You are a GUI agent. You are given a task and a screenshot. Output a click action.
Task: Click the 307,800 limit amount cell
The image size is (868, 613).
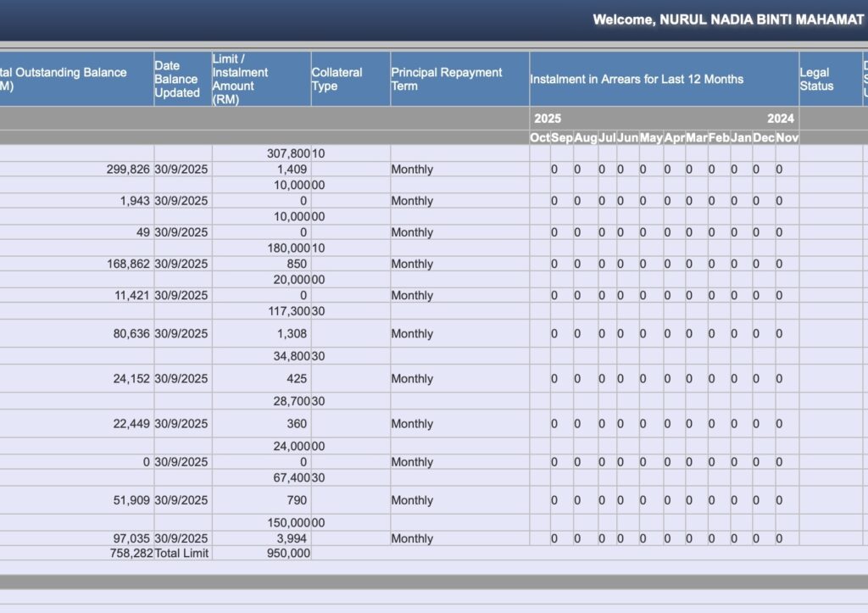click(287, 153)
